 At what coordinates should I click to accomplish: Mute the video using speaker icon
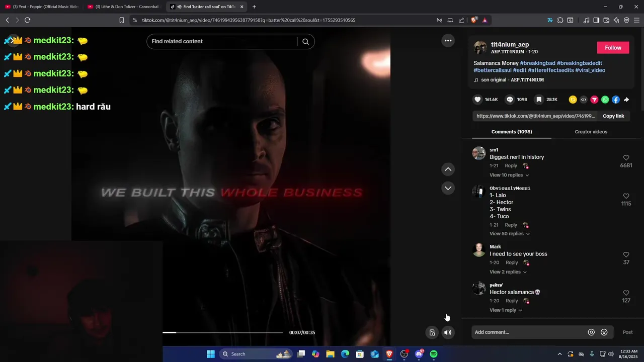tap(448, 332)
